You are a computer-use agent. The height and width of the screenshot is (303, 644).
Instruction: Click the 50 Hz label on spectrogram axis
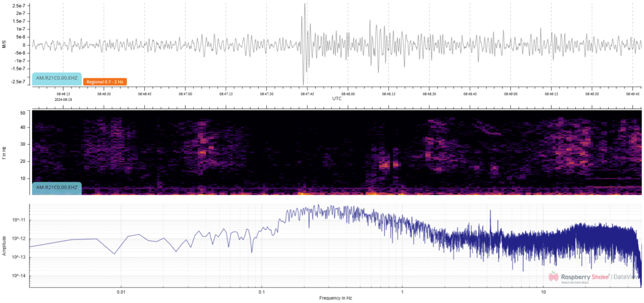tap(23, 113)
